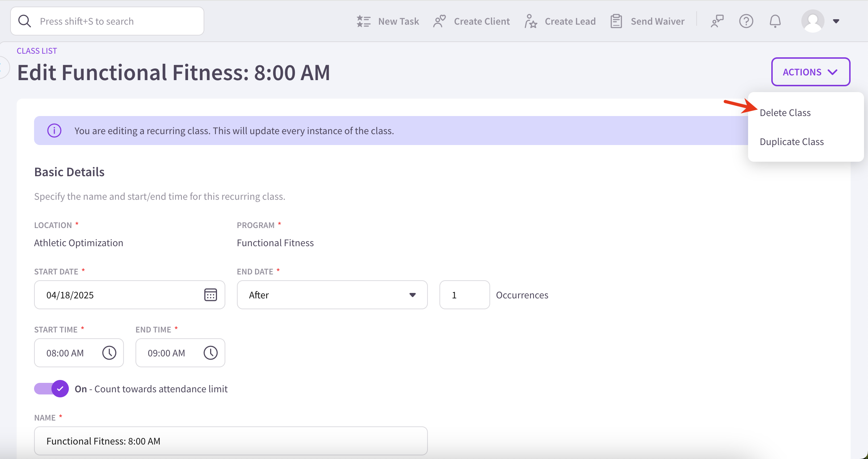Viewport: 868px width, 459px height.
Task: Click the user avatar picture
Action: (813, 21)
